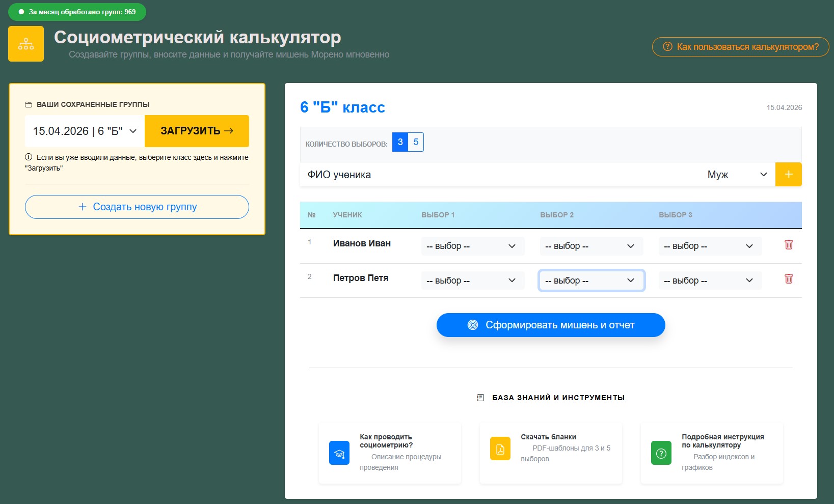Click the graduation cap icon on sociometry card

(x=339, y=453)
